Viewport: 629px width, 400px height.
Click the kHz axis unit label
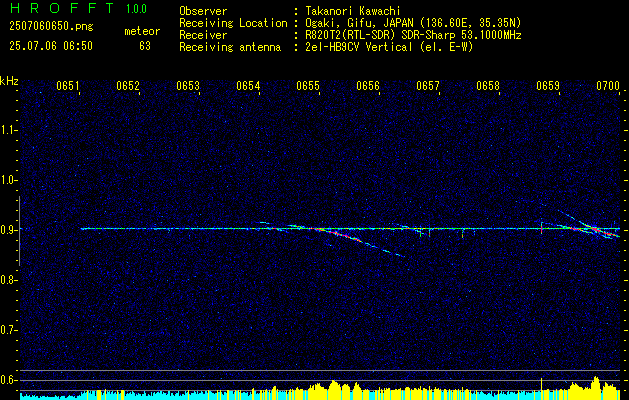tap(9, 81)
